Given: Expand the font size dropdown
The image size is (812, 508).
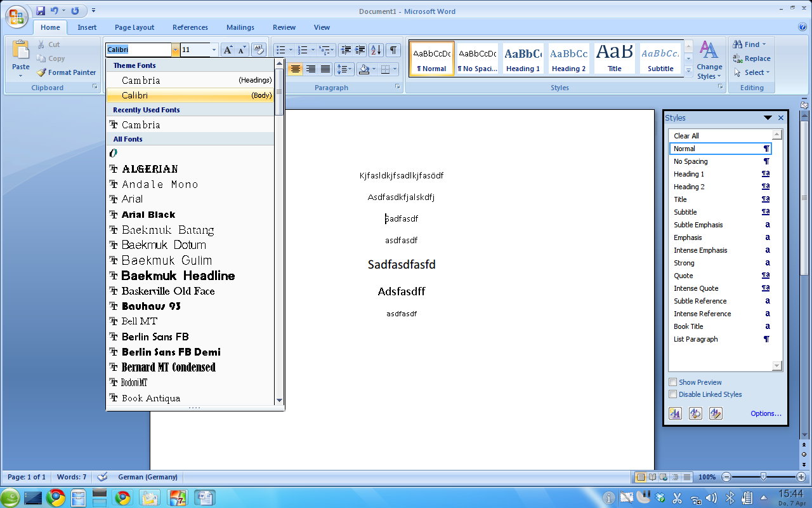Looking at the screenshot, I should [214, 50].
